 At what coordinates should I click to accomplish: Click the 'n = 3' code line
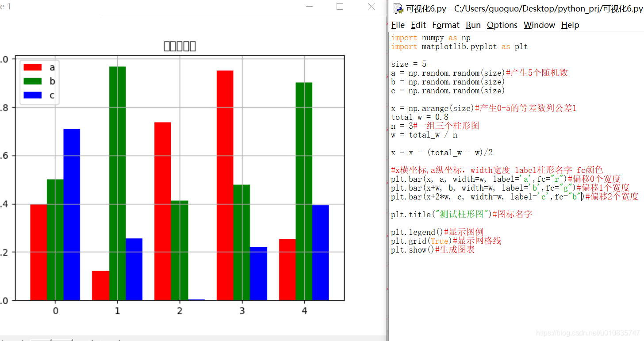[435, 126]
